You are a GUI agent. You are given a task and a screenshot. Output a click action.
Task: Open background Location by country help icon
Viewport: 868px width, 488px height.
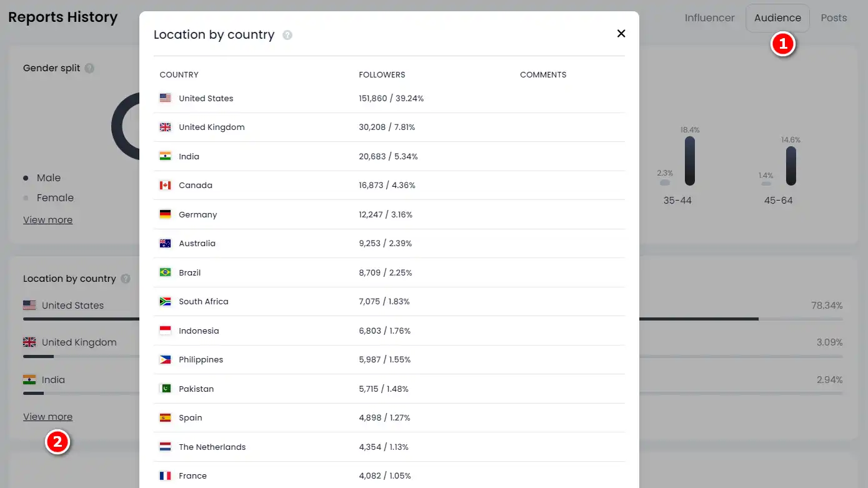pyautogui.click(x=126, y=279)
